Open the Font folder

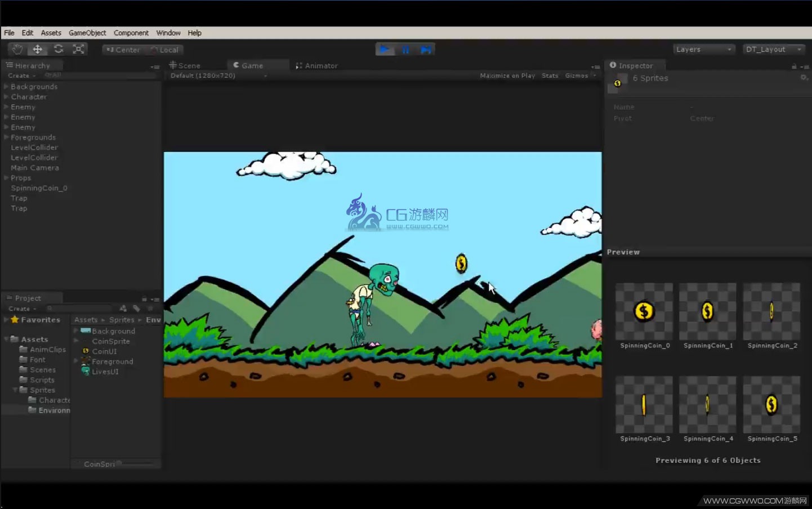32,360
